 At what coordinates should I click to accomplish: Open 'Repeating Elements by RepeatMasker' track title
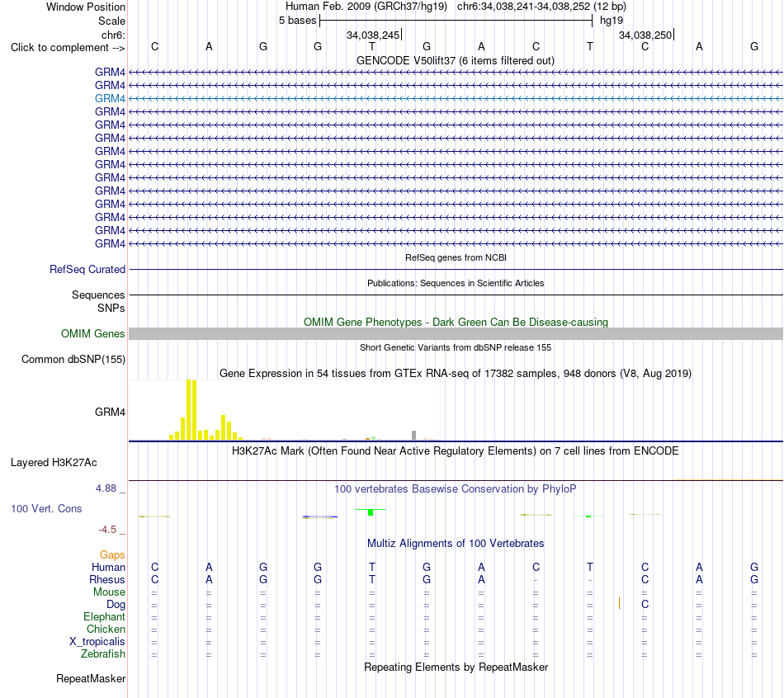tap(456, 667)
